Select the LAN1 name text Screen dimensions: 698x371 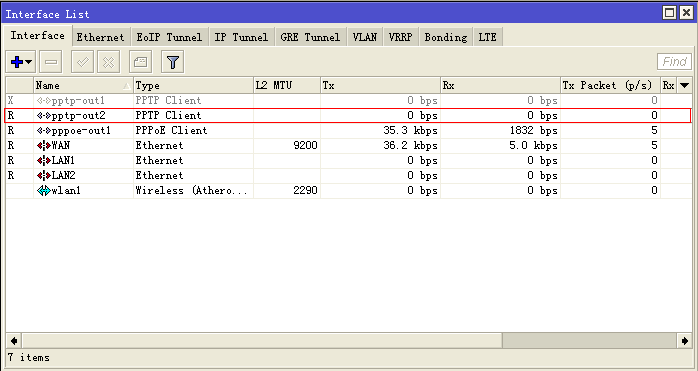(x=63, y=161)
